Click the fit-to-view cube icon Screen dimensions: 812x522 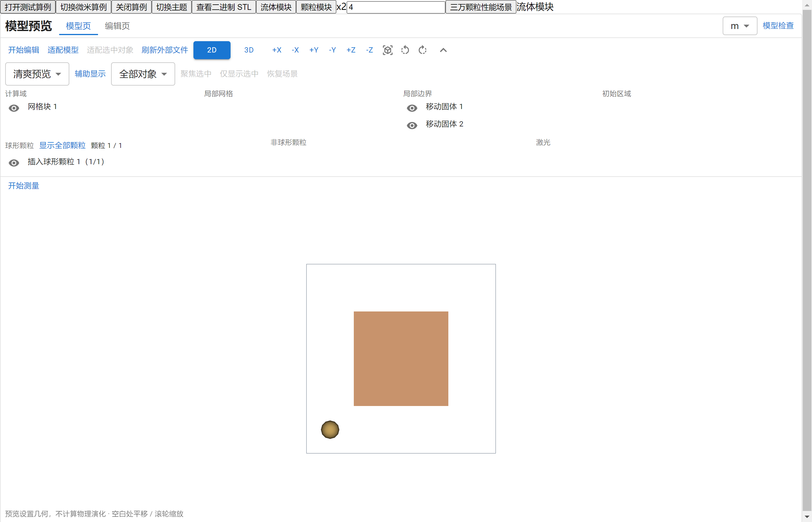tap(387, 50)
